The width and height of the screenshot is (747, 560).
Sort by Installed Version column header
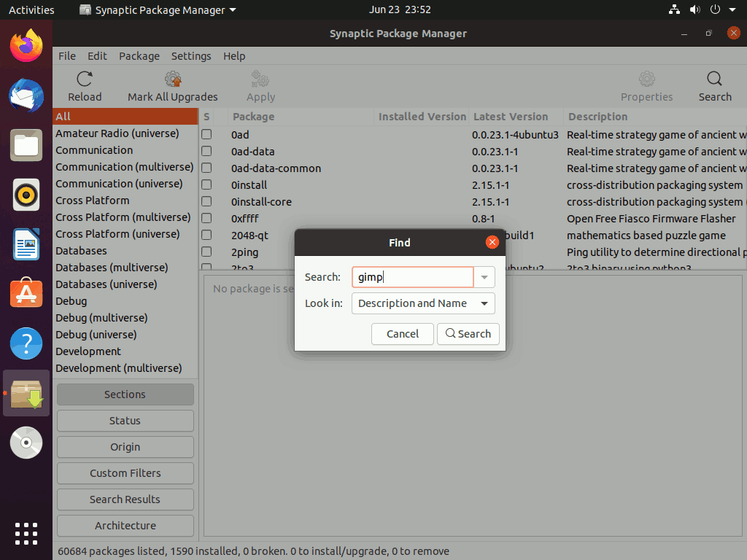coord(422,117)
